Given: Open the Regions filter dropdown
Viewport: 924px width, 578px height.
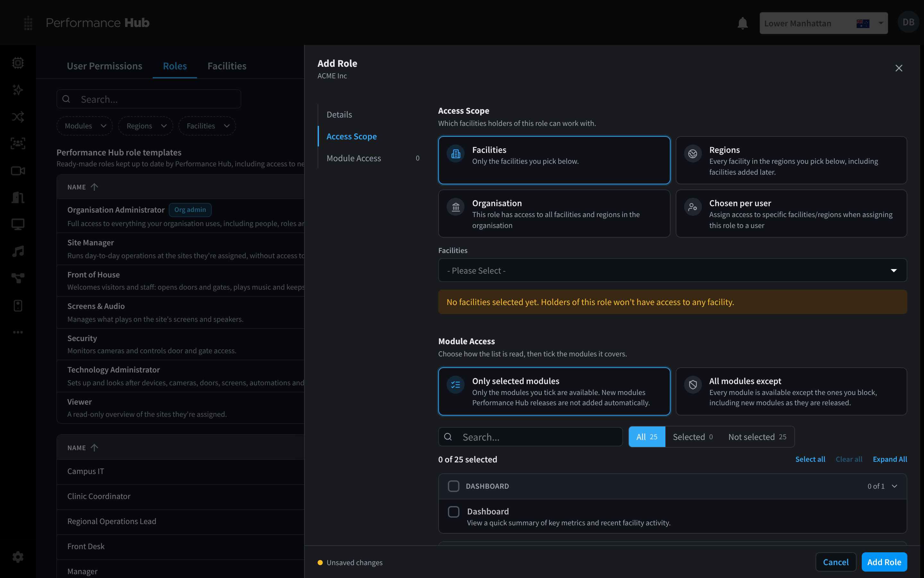Looking at the screenshot, I should [x=145, y=126].
